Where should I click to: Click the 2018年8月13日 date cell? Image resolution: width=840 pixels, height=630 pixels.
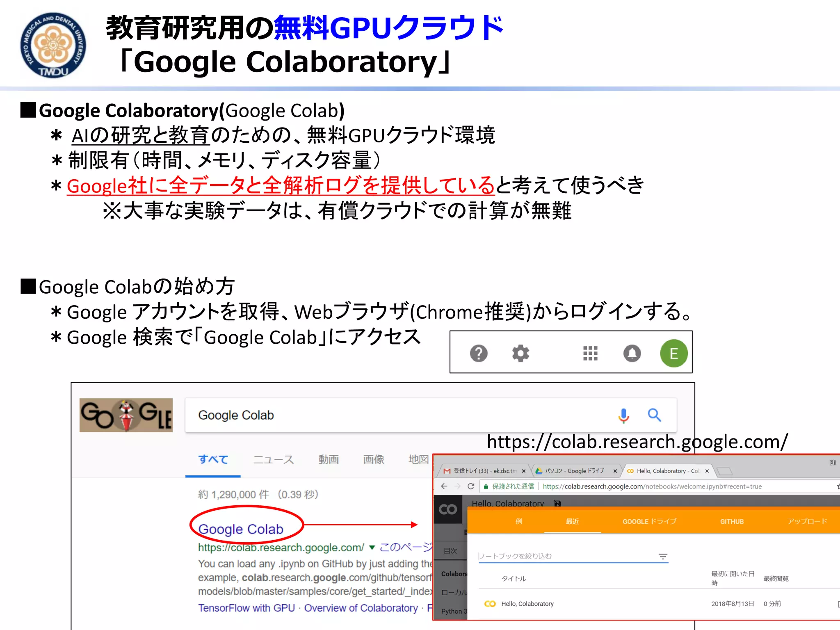pyautogui.click(x=733, y=604)
